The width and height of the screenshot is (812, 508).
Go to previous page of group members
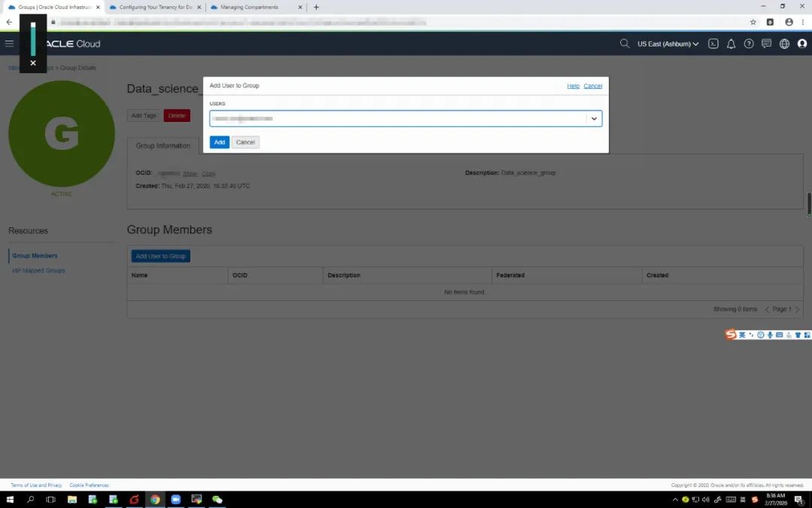tap(767, 309)
